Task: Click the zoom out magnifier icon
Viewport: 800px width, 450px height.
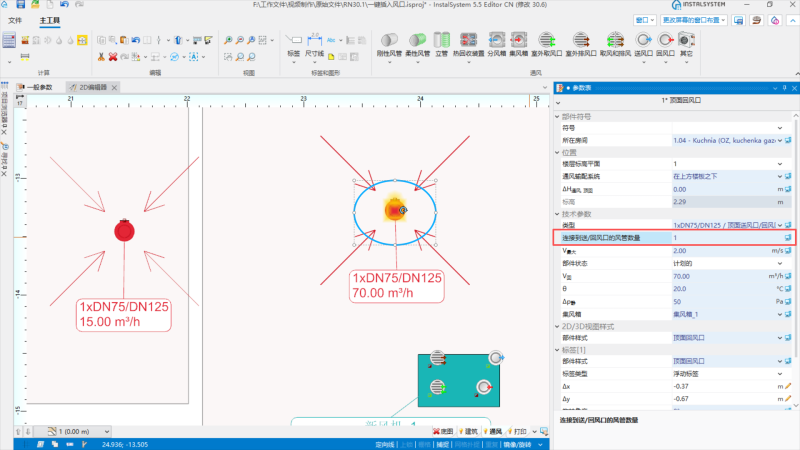Action: [x=240, y=40]
